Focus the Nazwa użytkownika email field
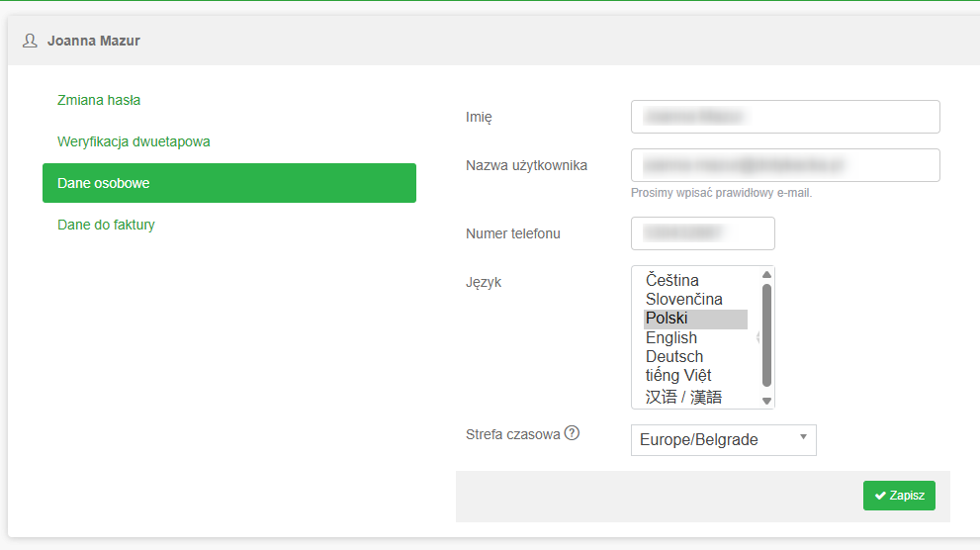Screen dimensions: 980x550 tap(785, 165)
